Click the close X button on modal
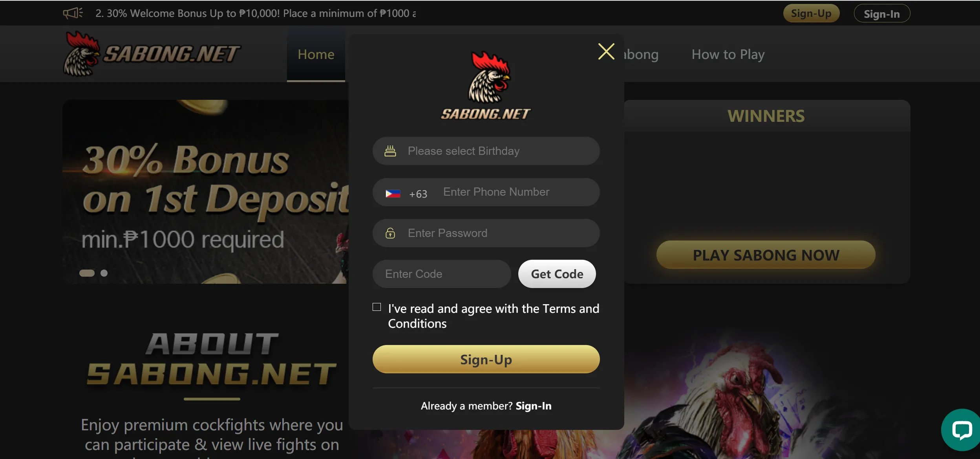 click(605, 52)
